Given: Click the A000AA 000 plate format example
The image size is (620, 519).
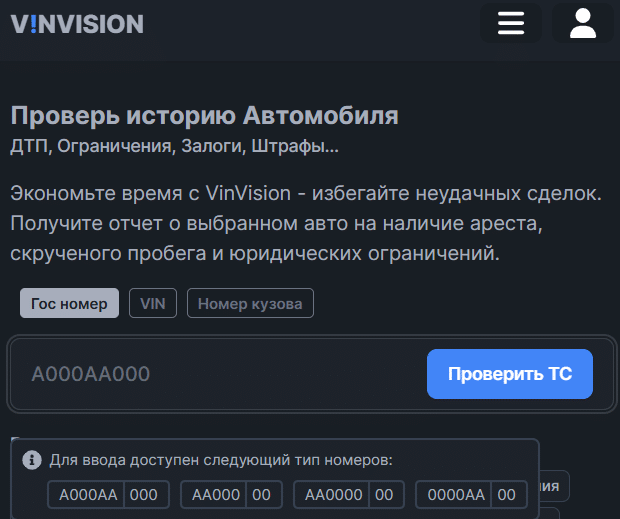Looking at the screenshot, I should 108,494.
